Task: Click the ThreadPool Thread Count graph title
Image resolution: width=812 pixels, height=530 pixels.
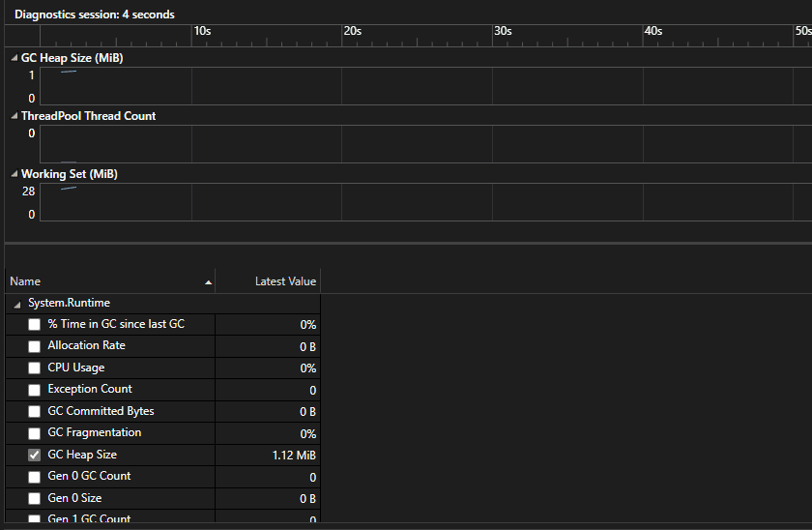Action: click(89, 116)
